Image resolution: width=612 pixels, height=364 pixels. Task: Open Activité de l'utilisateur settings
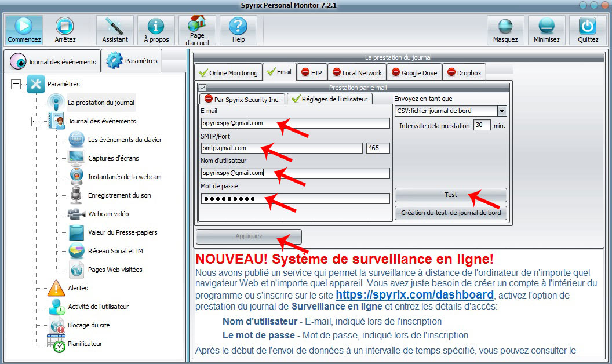pos(99,307)
